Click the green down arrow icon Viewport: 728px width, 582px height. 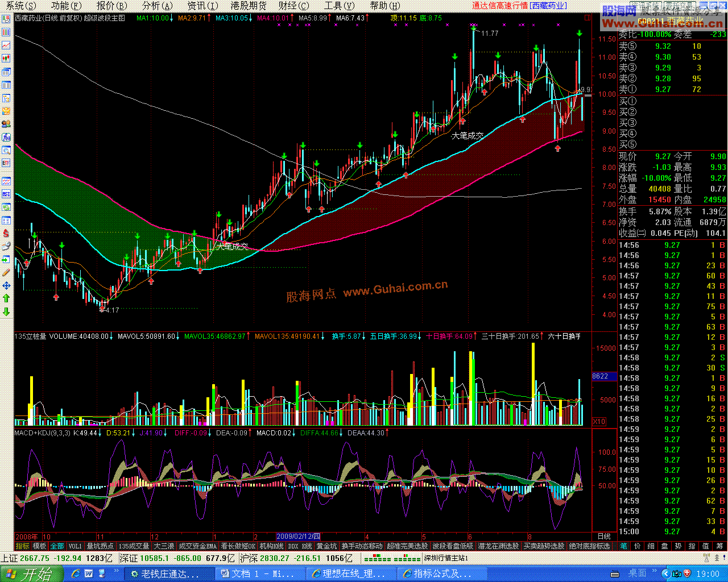pyautogui.click(x=6, y=312)
